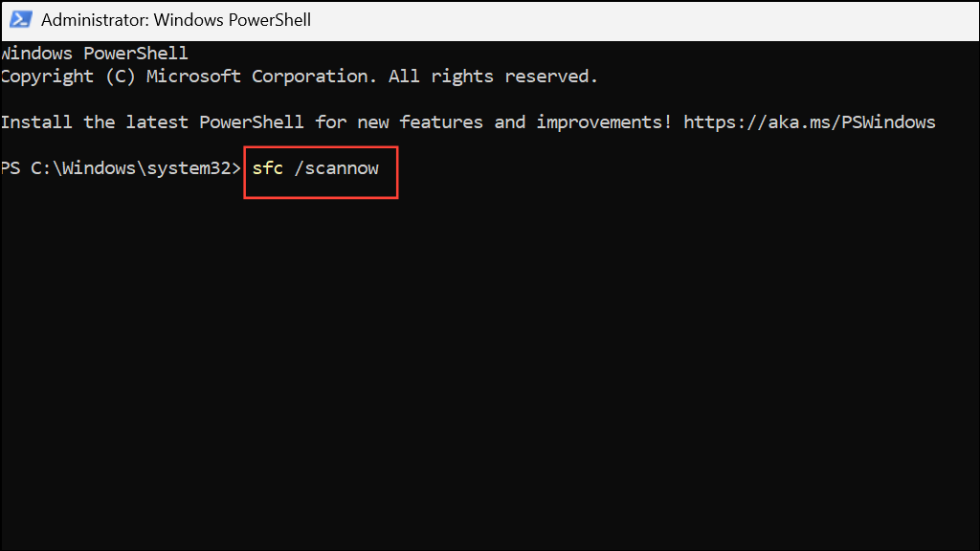Click the '/scannow' parameter text

click(x=336, y=168)
